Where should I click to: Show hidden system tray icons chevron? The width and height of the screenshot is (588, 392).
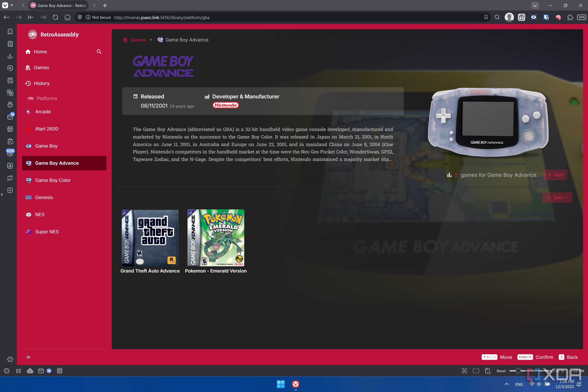pos(507,384)
